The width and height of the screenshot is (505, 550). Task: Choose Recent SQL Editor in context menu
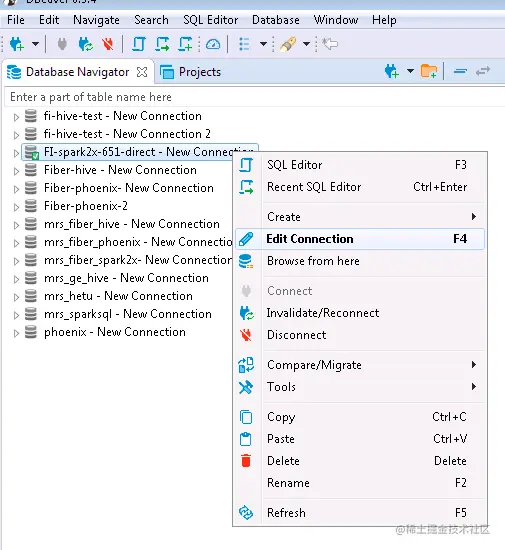click(360, 187)
